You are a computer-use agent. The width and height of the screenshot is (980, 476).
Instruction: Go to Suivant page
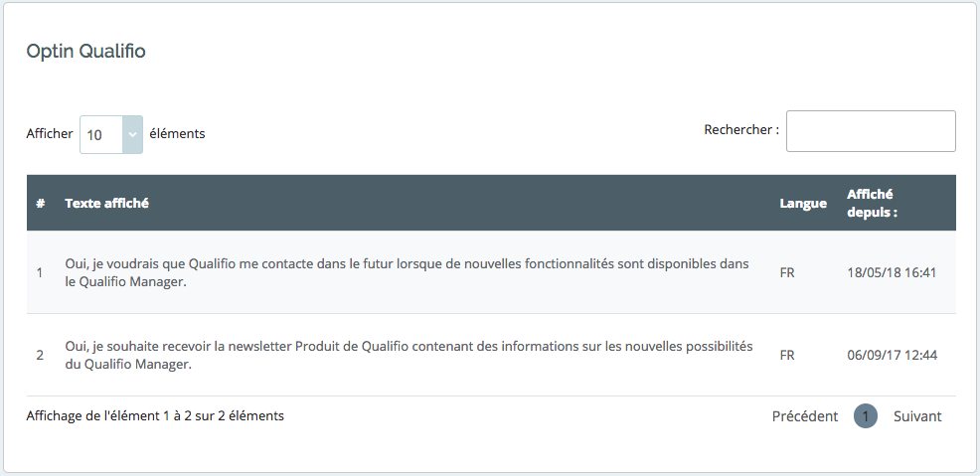(x=917, y=416)
